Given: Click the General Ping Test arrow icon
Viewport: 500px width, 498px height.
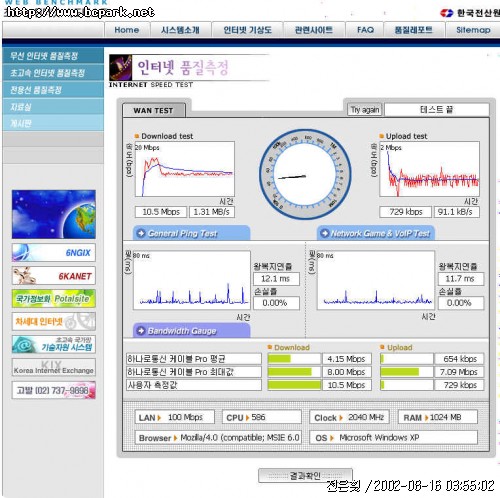Looking at the screenshot, I should click(x=141, y=233).
